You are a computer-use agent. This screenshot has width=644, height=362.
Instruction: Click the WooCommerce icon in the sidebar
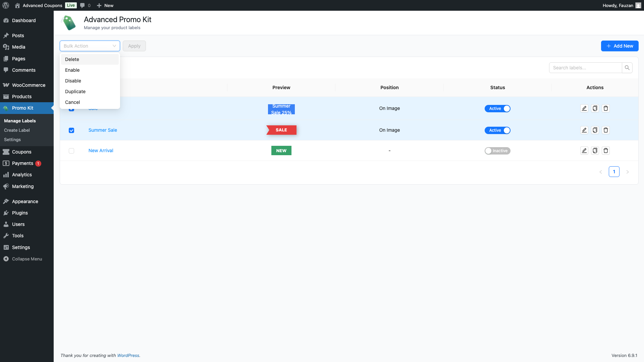click(x=6, y=85)
